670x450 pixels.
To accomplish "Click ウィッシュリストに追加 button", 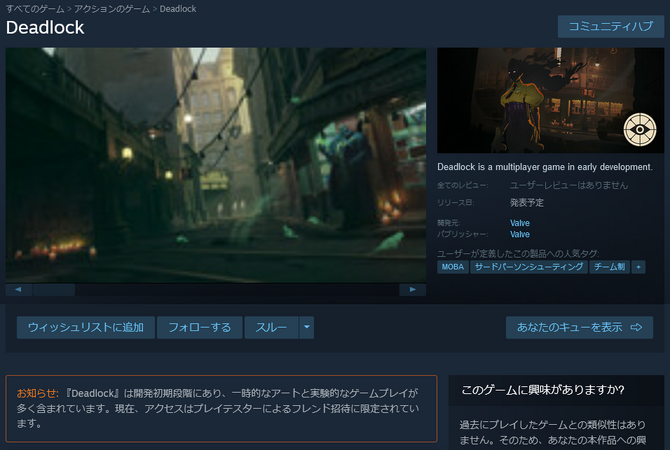I will pos(85,327).
